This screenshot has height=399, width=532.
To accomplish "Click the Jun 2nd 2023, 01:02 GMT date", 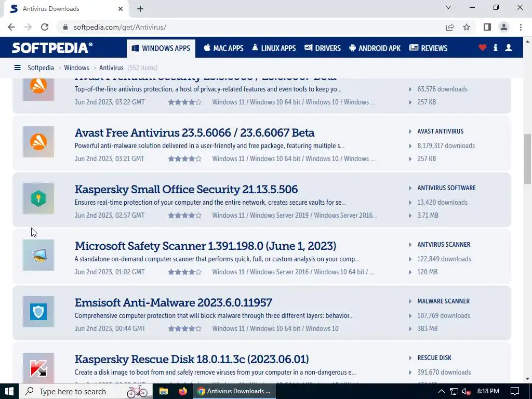I will [x=109, y=272].
